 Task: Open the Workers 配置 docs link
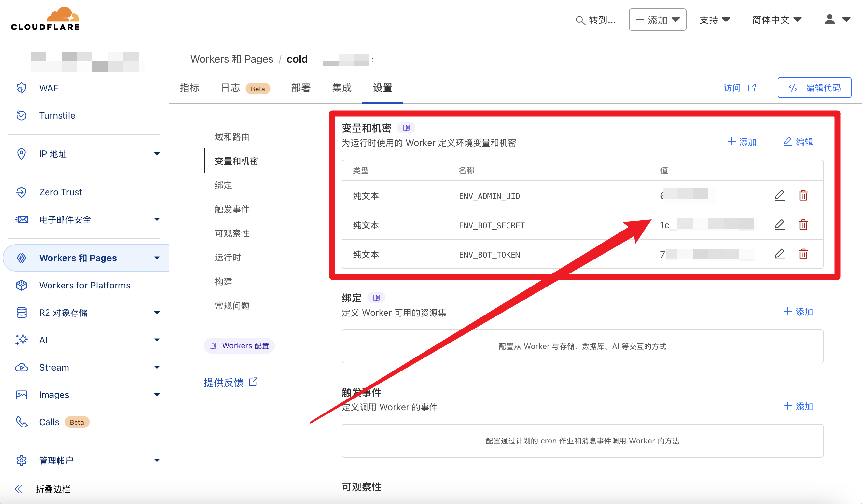click(x=239, y=345)
